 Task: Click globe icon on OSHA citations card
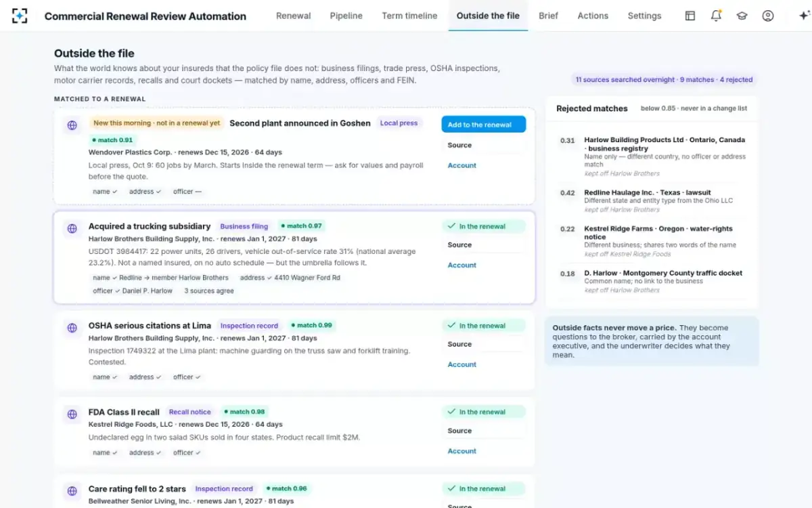[72, 328]
